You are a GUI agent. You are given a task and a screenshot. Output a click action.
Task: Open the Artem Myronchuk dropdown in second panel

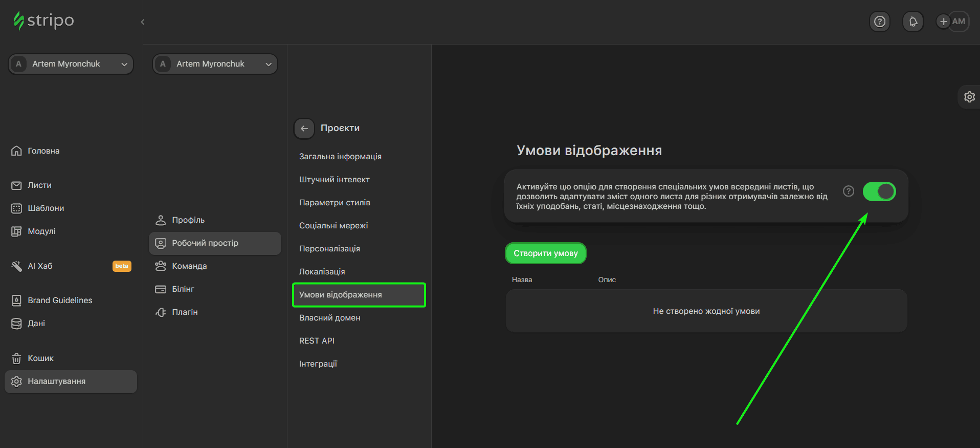(215, 64)
